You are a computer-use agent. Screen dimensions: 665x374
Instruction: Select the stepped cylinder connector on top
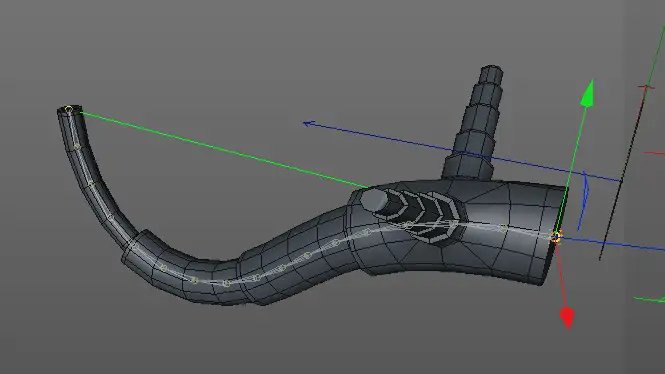474,123
